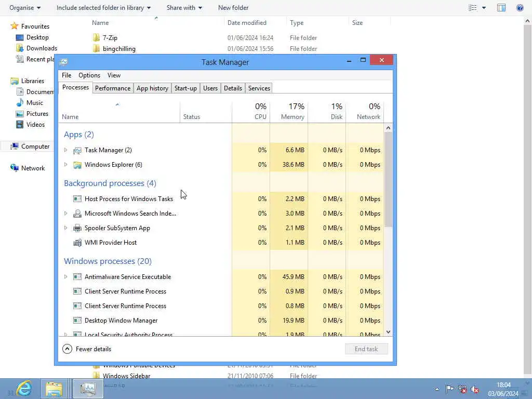Select the 7-Zip folder icon
The width and height of the screenshot is (532, 399).
tap(96, 37)
